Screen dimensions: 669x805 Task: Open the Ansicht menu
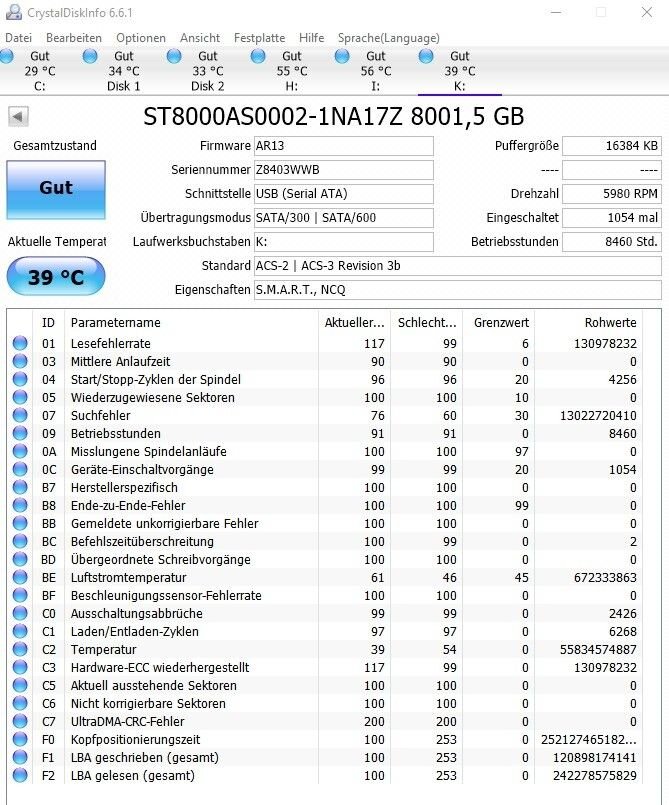click(x=200, y=38)
